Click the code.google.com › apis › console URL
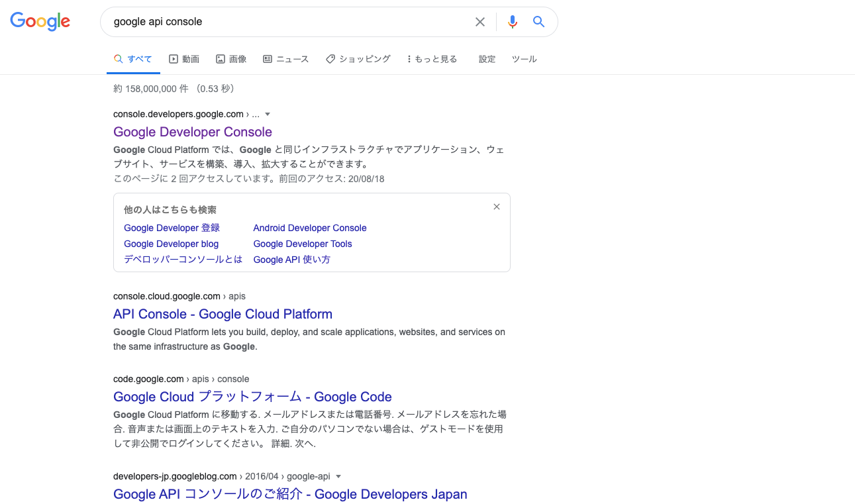The height and width of the screenshot is (504, 855). (x=181, y=379)
